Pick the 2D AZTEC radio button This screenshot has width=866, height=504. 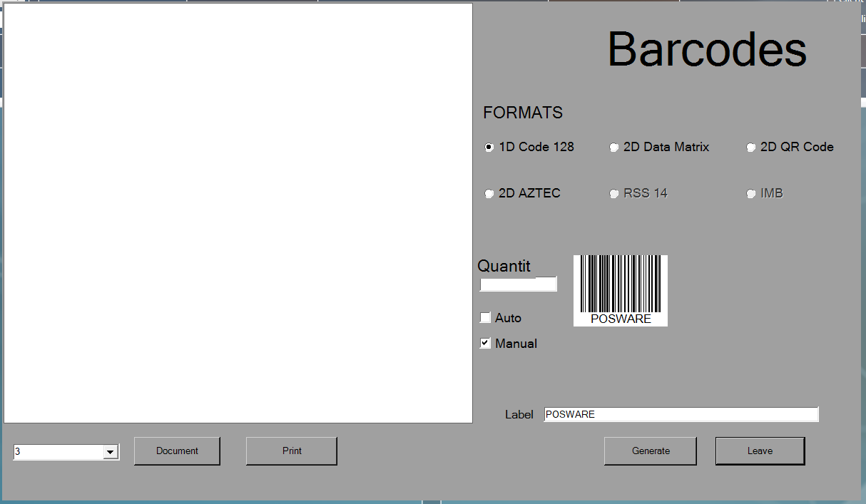[x=489, y=194]
